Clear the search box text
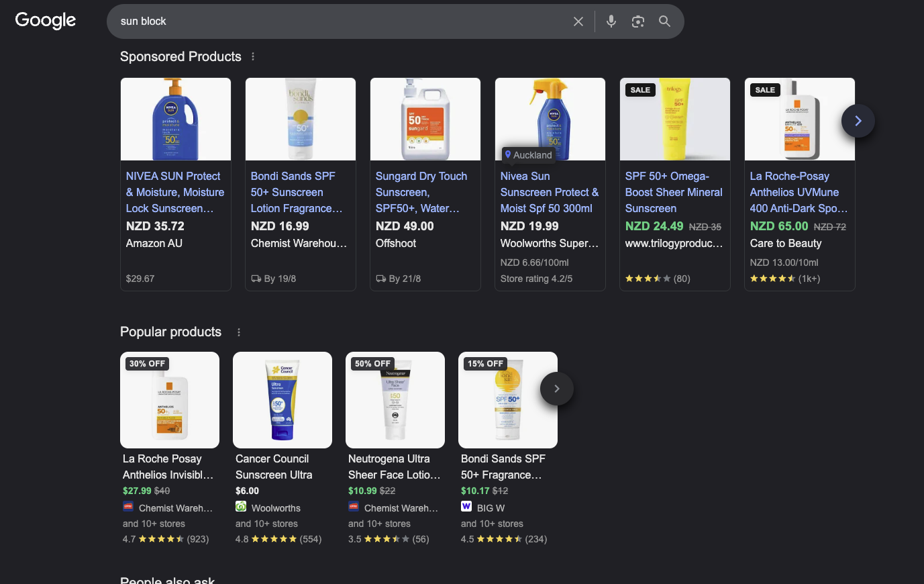The height and width of the screenshot is (584, 924). click(578, 21)
